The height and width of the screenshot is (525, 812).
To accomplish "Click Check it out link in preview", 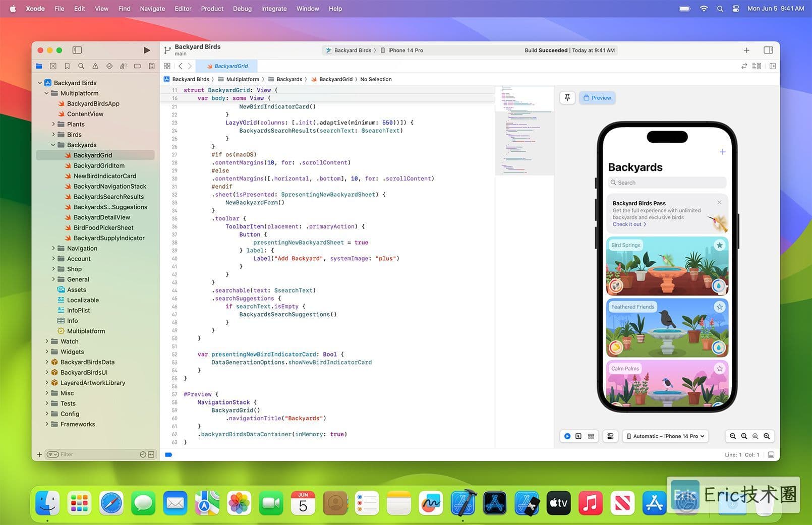I will coord(629,224).
